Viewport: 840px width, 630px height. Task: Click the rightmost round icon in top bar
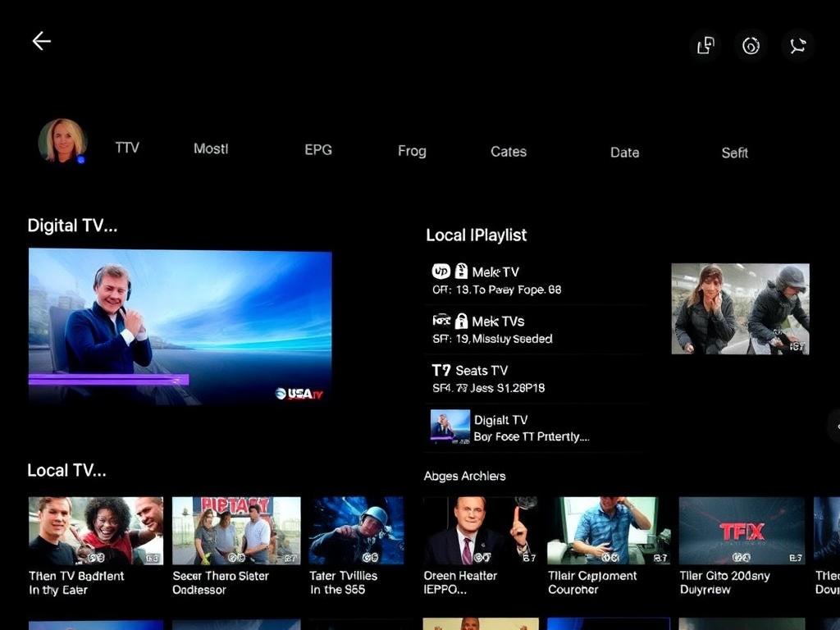(797, 46)
